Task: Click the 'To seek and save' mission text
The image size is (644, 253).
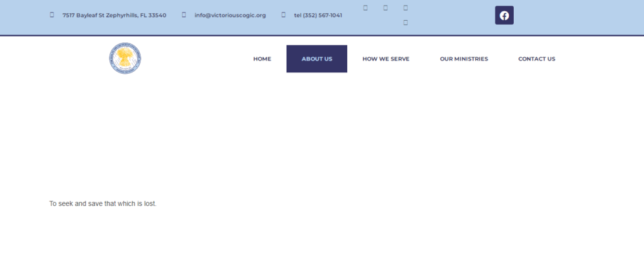Action: [103, 204]
